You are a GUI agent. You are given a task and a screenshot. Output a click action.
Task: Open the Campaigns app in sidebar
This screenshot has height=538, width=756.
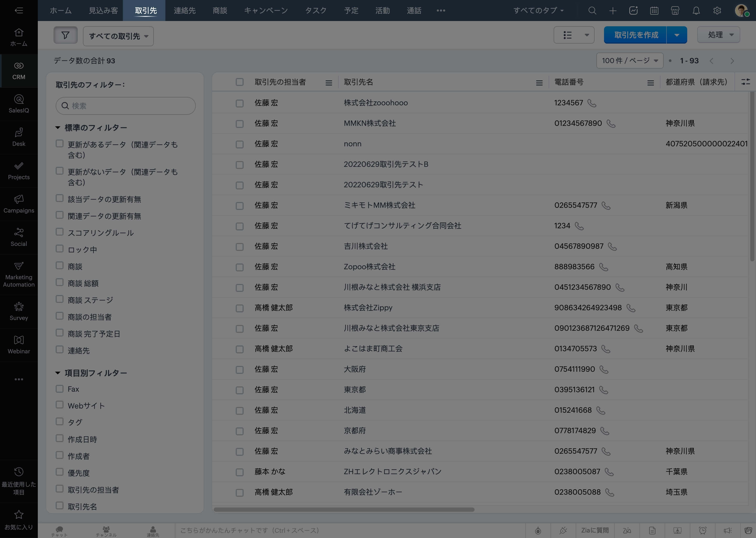(19, 204)
